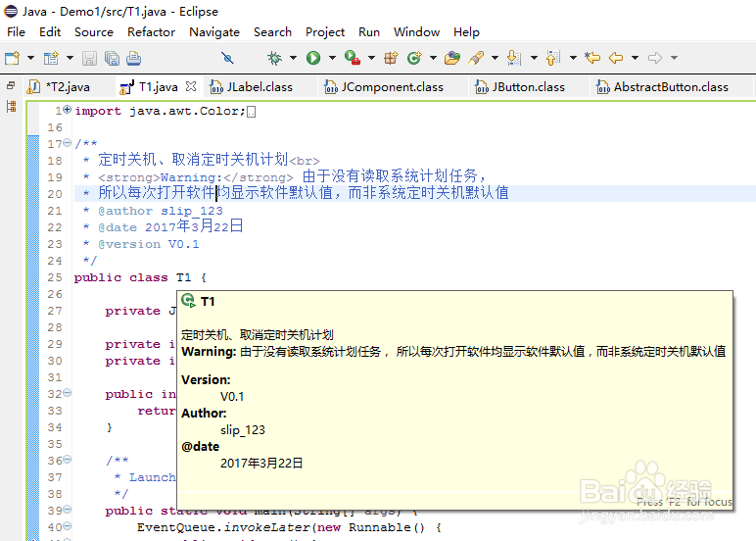Click the Save icon in the toolbar
This screenshot has height=541, width=756.
point(89,59)
